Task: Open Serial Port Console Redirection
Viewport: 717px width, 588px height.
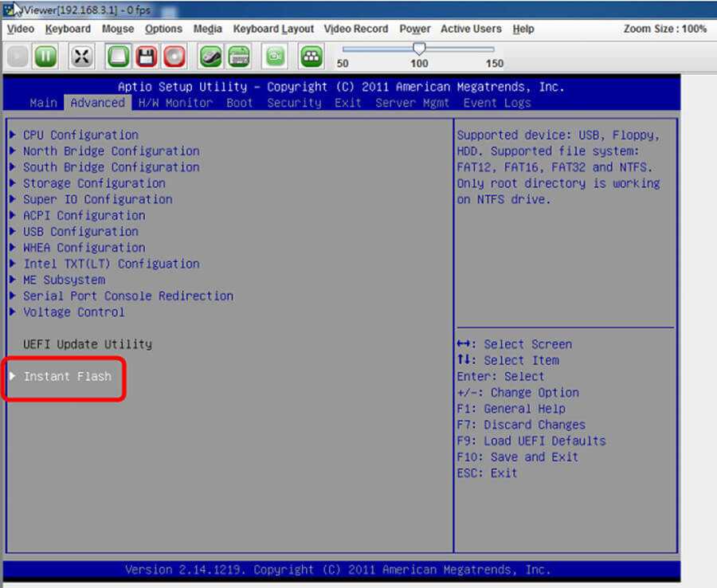Action: [x=127, y=296]
